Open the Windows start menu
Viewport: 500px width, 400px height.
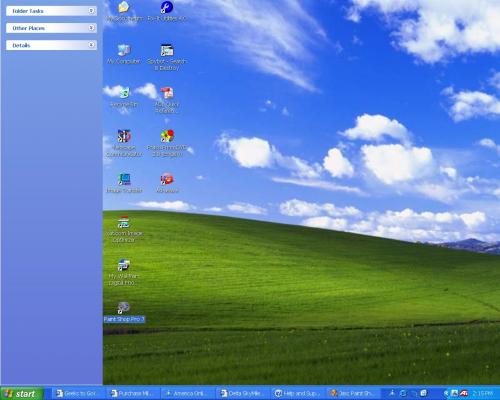(22, 394)
